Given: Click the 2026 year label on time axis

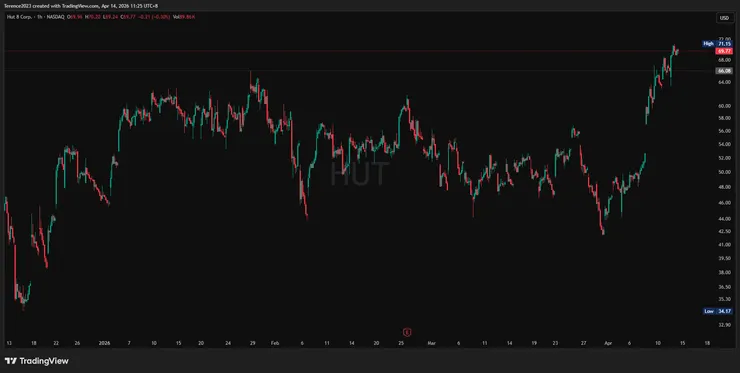Looking at the screenshot, I should coord(104,343).
